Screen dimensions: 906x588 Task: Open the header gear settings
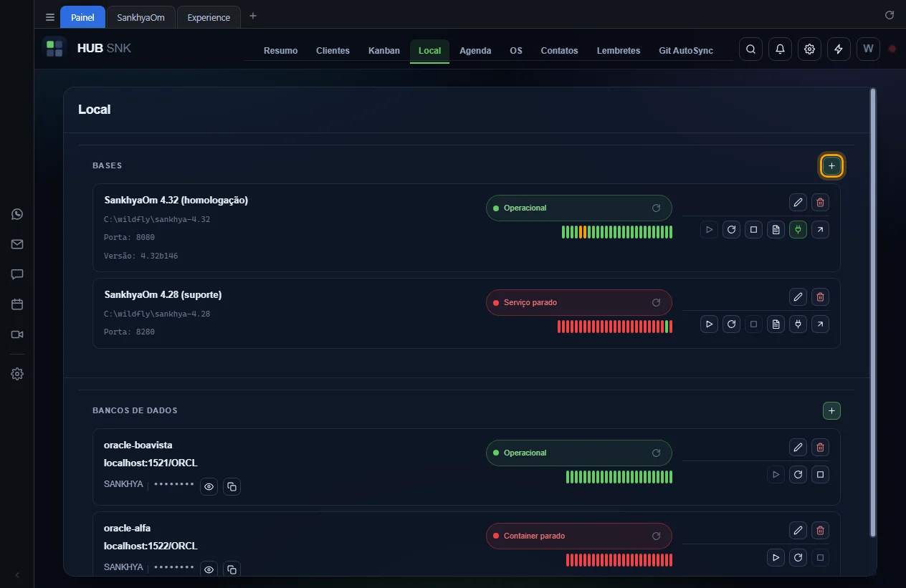[809, 49]
